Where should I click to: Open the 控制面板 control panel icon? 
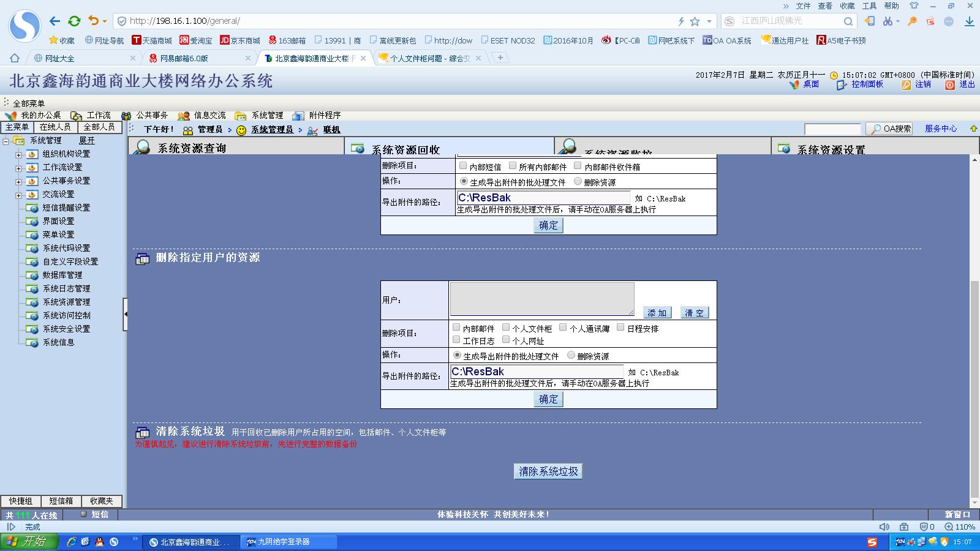[x=842, y=84]
